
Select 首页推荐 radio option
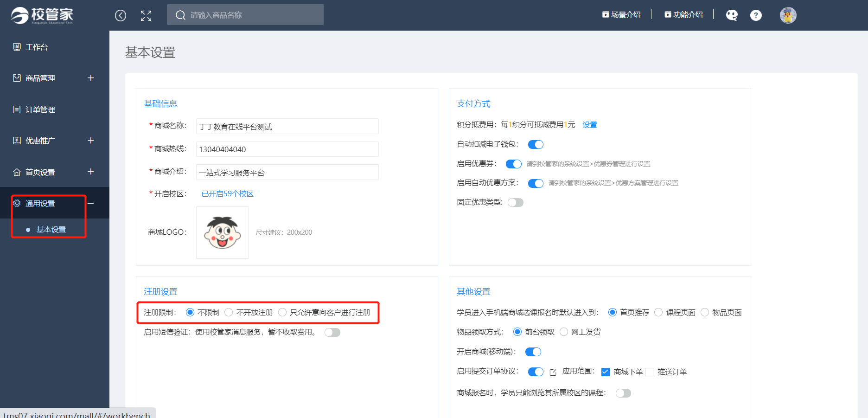tap(613, 312)
